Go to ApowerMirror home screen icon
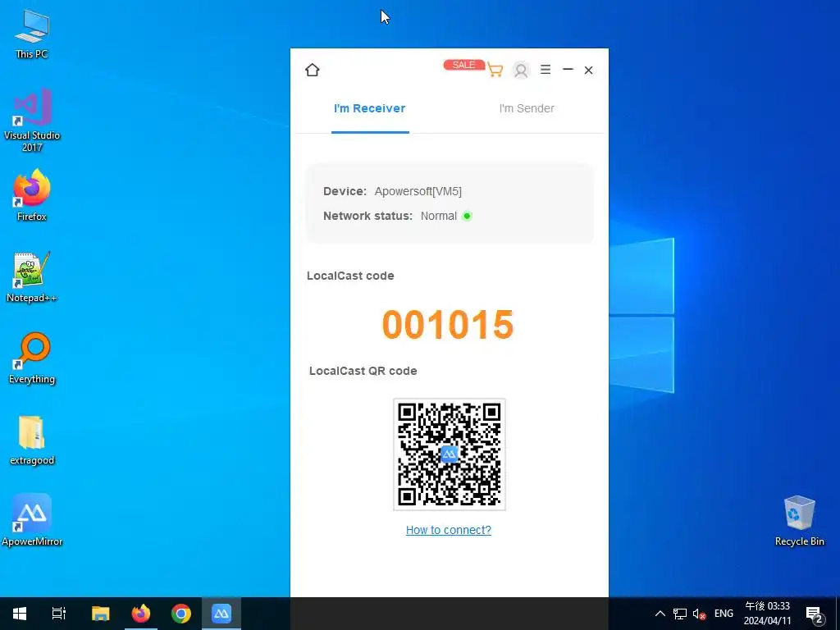 313,71
